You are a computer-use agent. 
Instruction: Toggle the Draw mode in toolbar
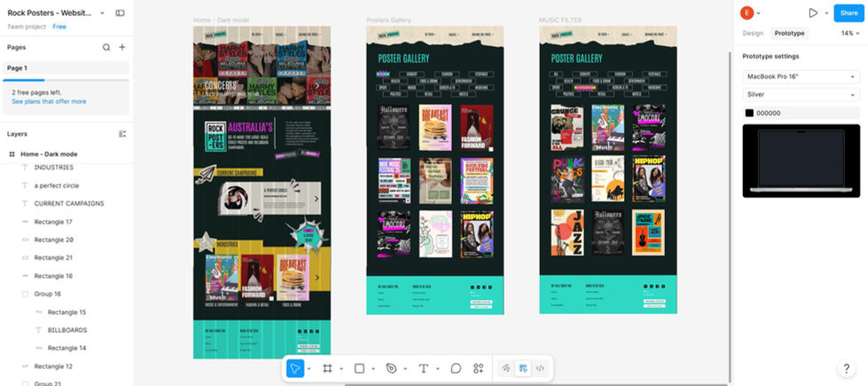click(506, 368)
